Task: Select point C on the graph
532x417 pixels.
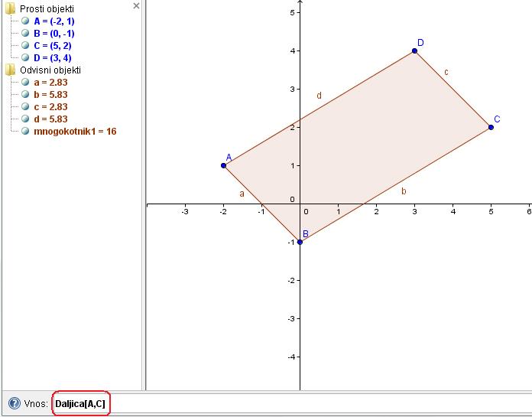Action: (491, 127)
